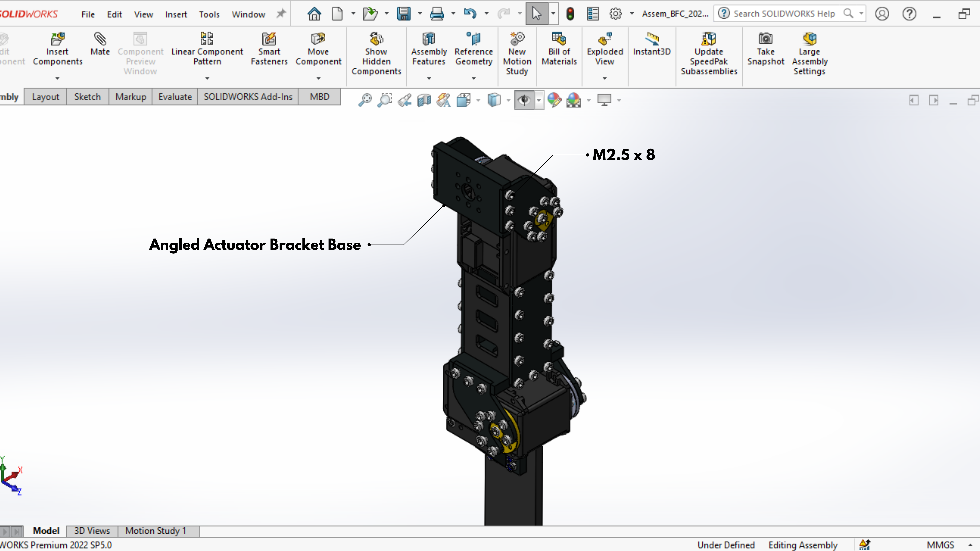This screenshot has width=980, height=551.
Task: Open Large Assembly Settings
Action: click(x=810, y=54)
